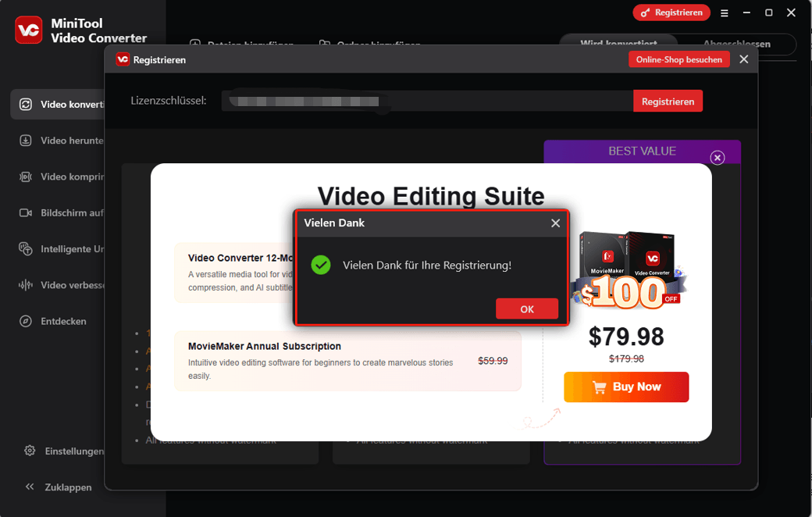Confirm the Vielen Dank dialog with OK
This screenshot has width=812, height=517.
tap(527, 308)
